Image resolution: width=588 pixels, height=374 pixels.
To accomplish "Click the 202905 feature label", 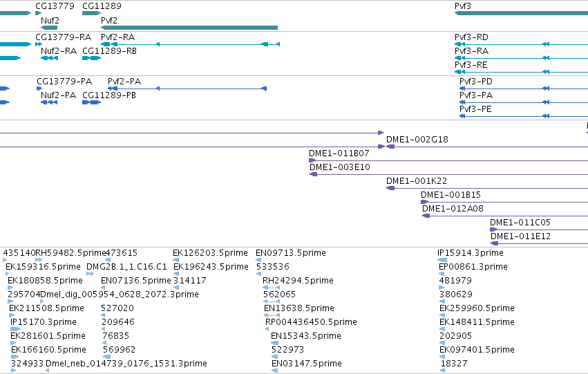I will pos(455,337).
